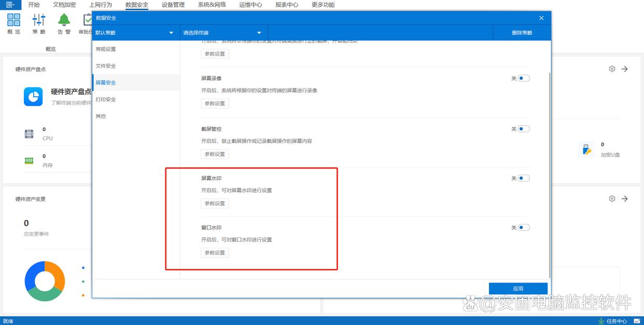Click the 屏幕水印 heading text

(x=212, y=178)
